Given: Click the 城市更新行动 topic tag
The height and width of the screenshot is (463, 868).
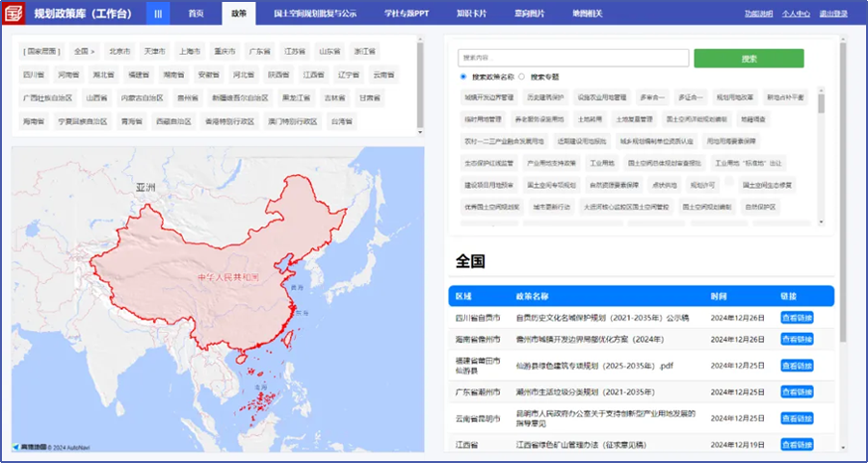Looking at the screenshot, I should pyautogui.click(x=551, y=207).
